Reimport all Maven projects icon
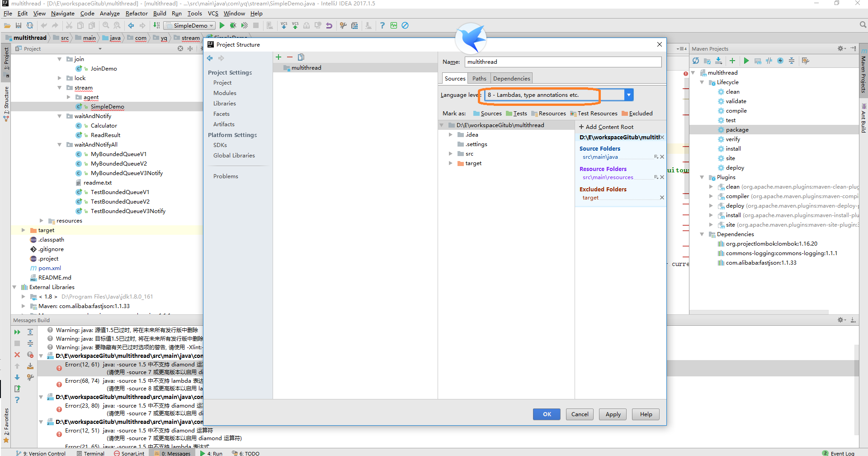The image size is (868, 456). (696, 61)
